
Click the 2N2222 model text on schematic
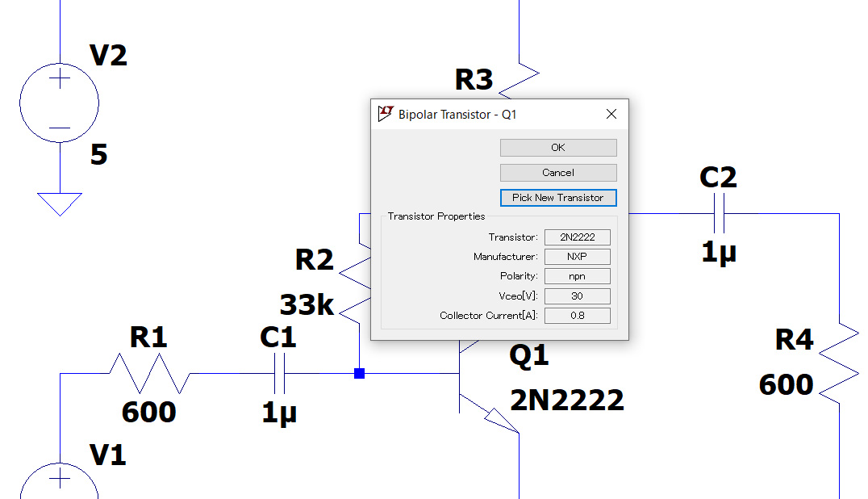click(x=567, y=400)
